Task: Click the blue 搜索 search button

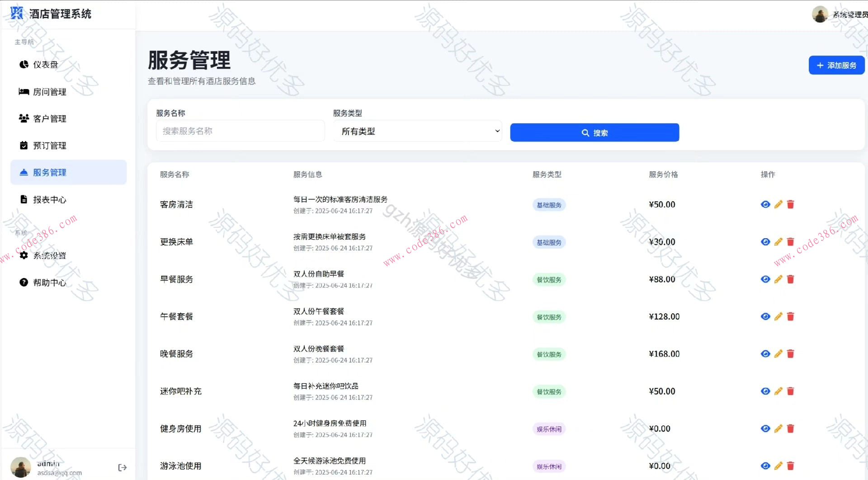Action: 594,132
